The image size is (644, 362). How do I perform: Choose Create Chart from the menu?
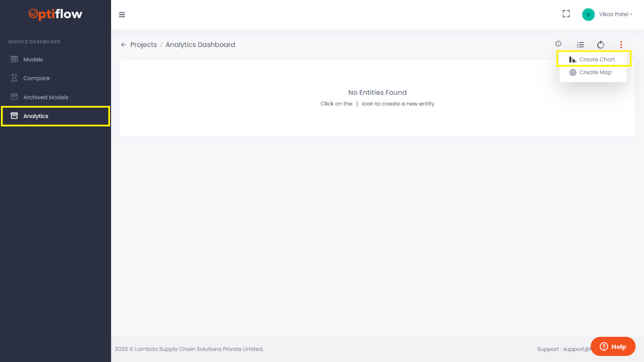point(597,59)
